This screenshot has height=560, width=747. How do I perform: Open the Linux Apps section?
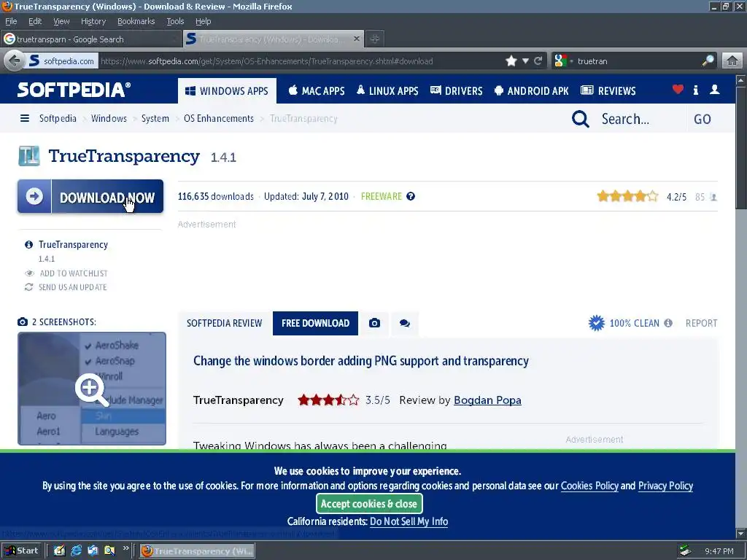coord(387,90)
